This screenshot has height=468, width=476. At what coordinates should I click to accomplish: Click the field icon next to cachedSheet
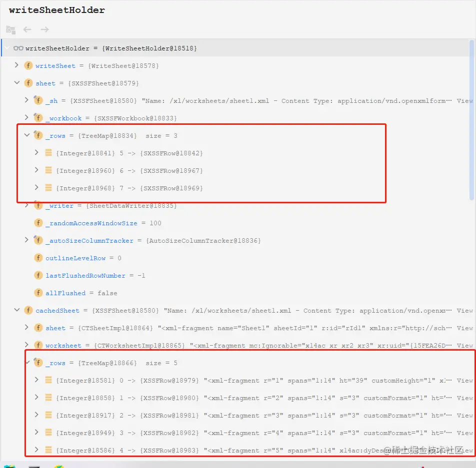click(28, 310)
